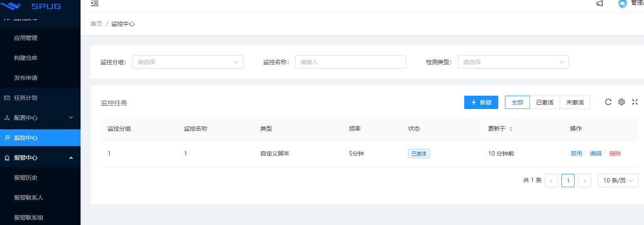Image resolution: width=644 pixels, height=225 pixels.
Task: Go to previous page arrow
Action: (551, 180)
